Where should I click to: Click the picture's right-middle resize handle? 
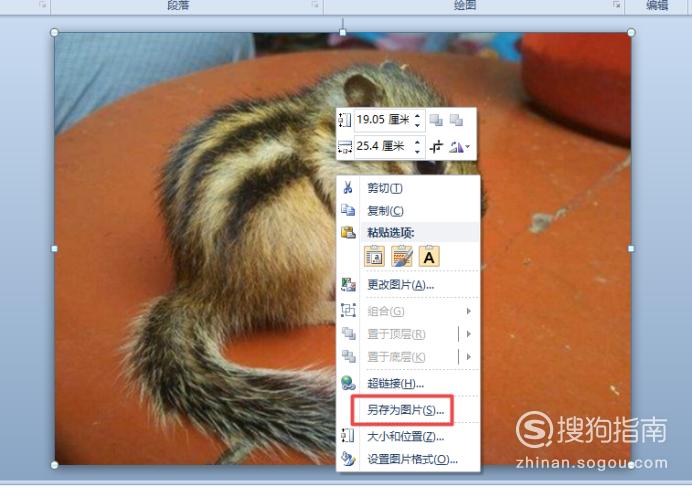[x=631, y=248]
